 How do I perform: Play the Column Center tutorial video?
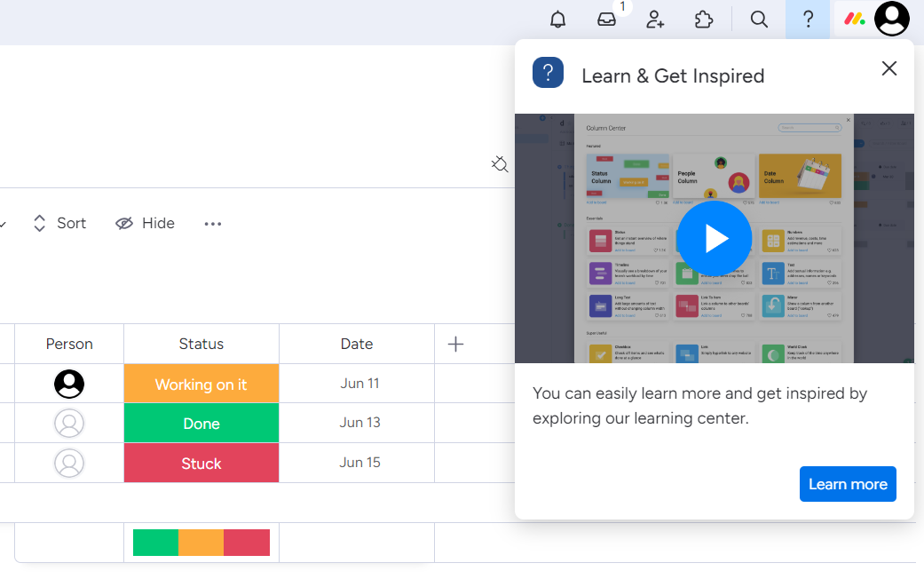pyautogui.click(x=714, y=238)
